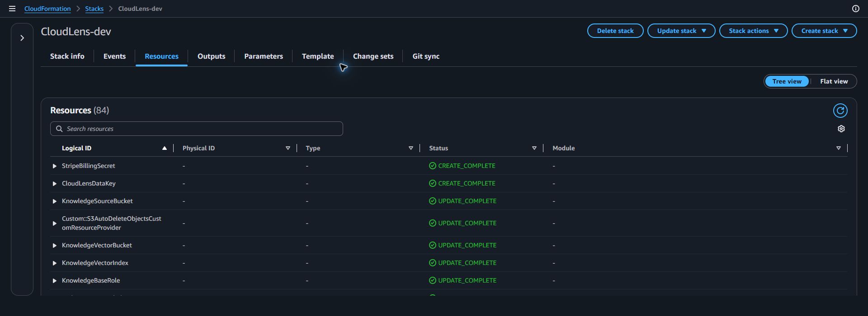Click the Physical ID column header

pyautogui.click(x=198, y=148)
